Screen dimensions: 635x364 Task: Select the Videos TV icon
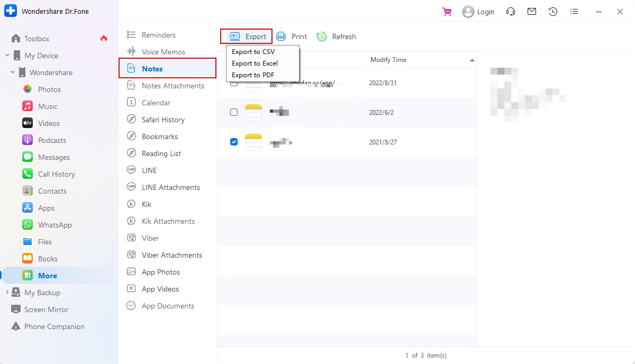pyautogui.click(x=28, y=123)
